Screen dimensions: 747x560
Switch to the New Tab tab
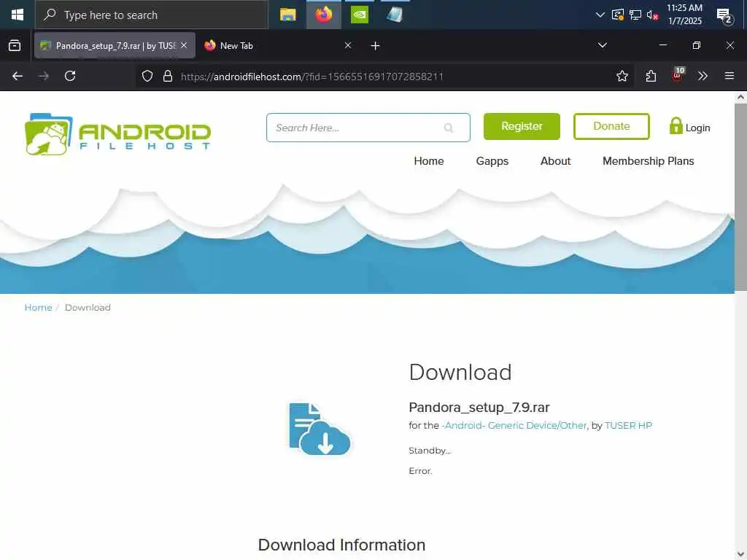coord(277,45)
